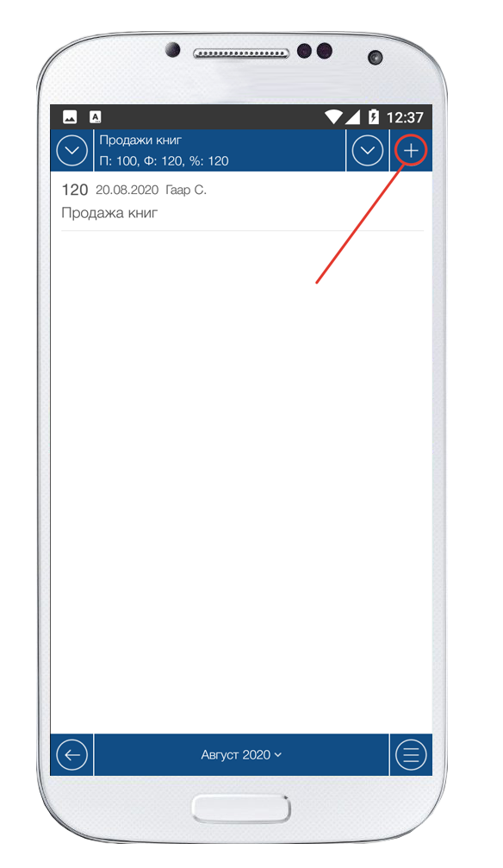This screenshot has width=503, height=868.
Task: Tap the П: 100, Ф: 120 summary line
Action: coord(165,161)
